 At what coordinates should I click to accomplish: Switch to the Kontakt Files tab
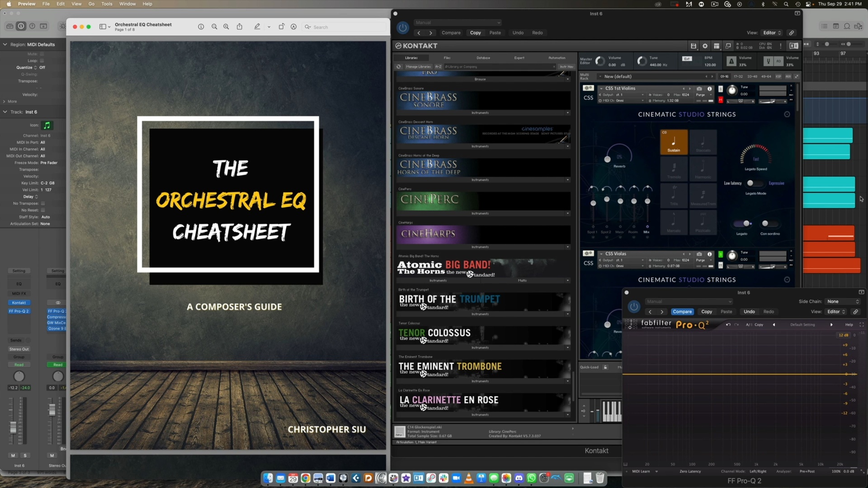(x=447, y=58)
